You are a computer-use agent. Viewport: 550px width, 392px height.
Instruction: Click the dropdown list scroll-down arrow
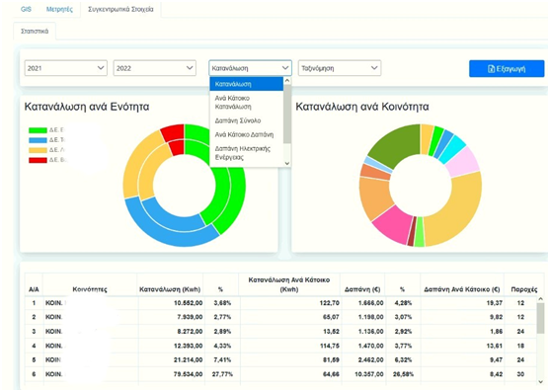[287, 163]
